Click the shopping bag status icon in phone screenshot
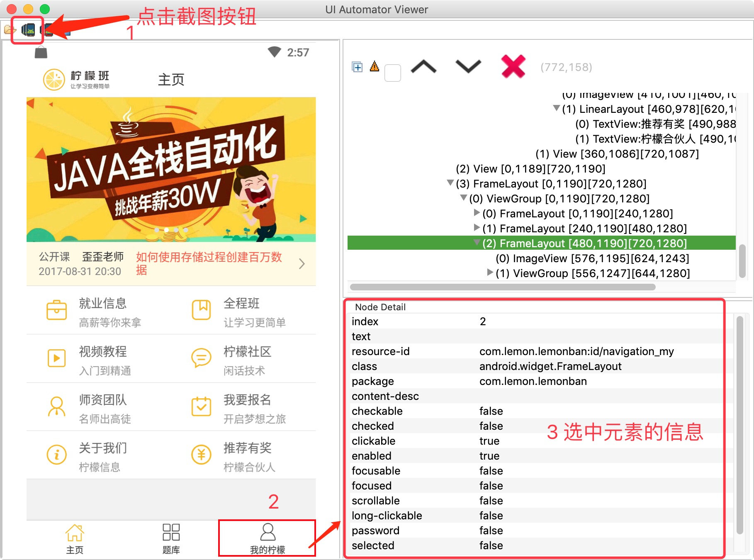Image resolution: width=754 pixels, height=560 pixels. tap(41, 53)
